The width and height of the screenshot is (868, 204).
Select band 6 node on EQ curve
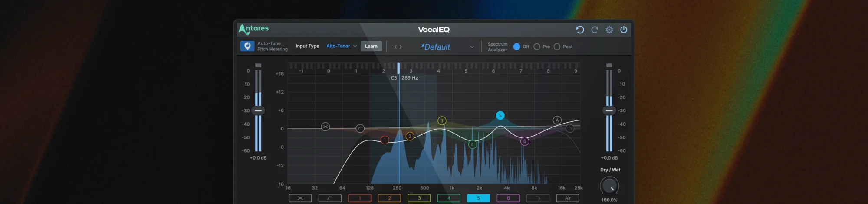click(525, 141)
